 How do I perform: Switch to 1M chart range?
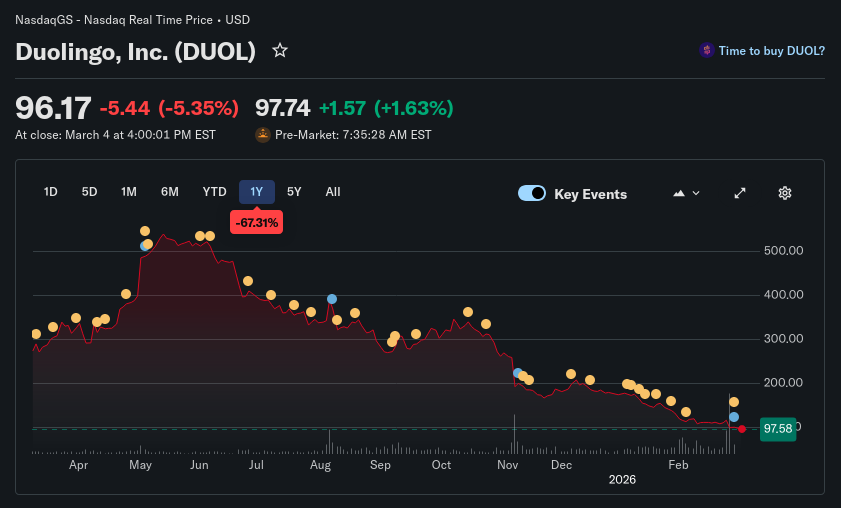tap(129, 192)
